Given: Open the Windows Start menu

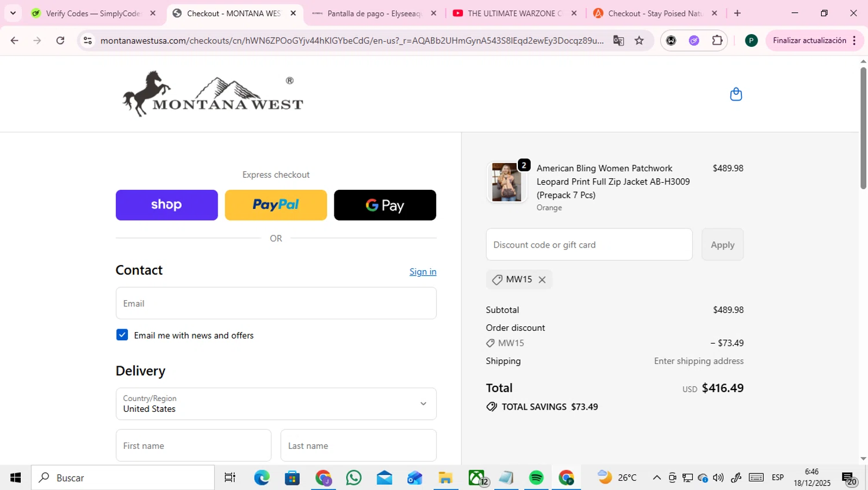Looking at the screenshot, I should point(16,478).
